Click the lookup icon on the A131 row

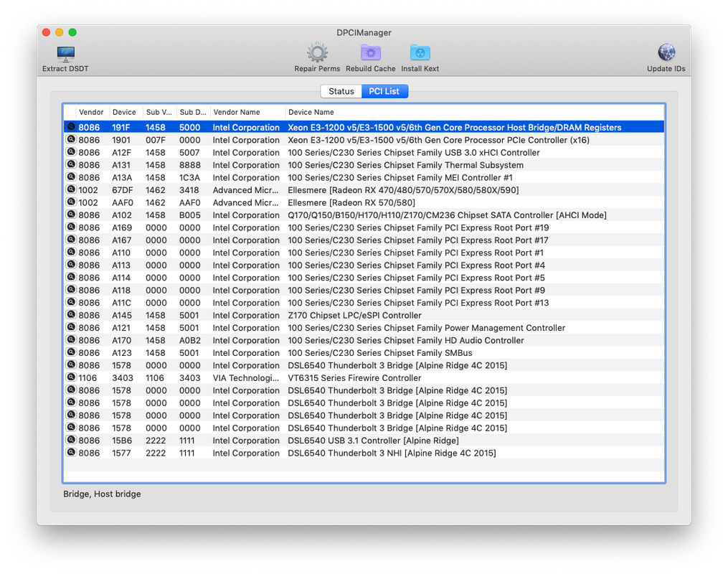(71, 164)
